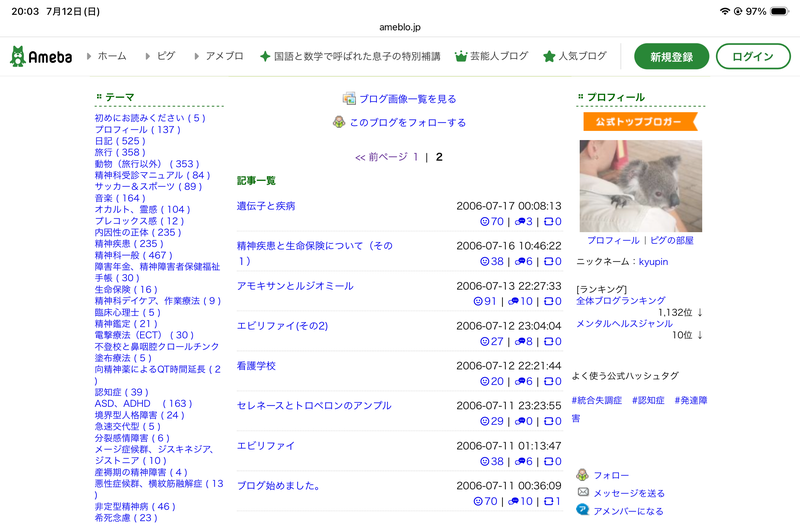Open the ピグの部屋 link

(671, 240)
